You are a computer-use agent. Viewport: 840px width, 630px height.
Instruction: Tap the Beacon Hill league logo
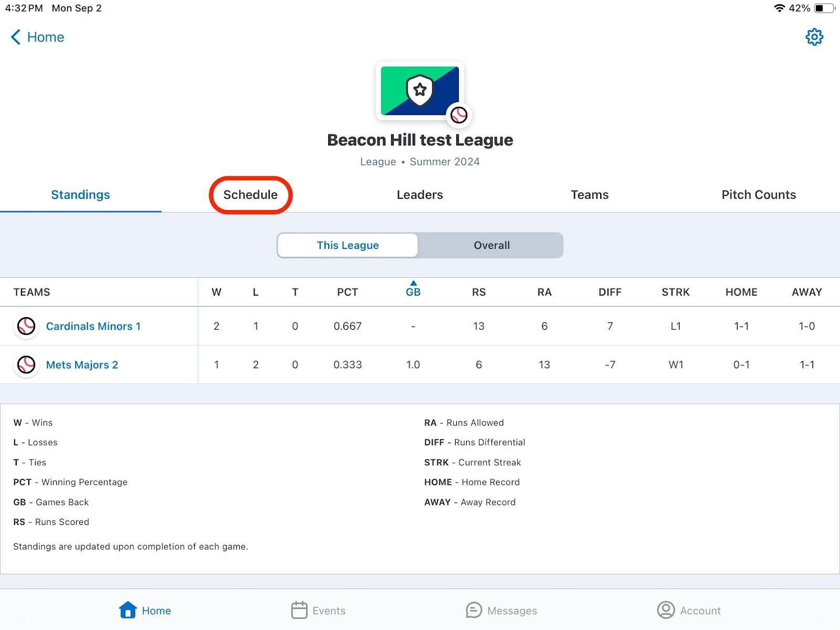[x=420, y=91]
